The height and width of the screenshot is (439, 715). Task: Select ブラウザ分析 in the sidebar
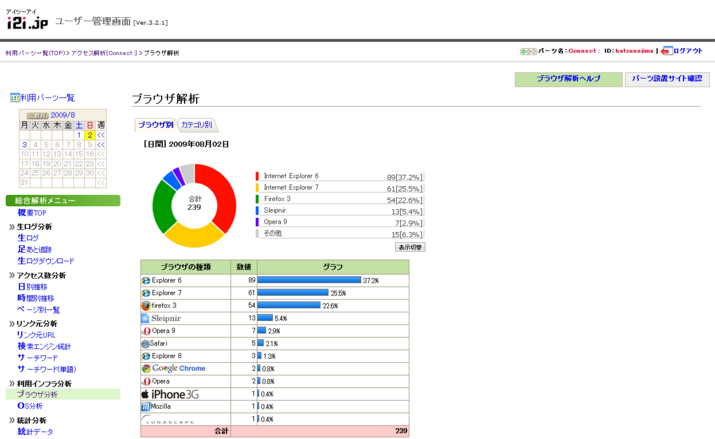37,394
